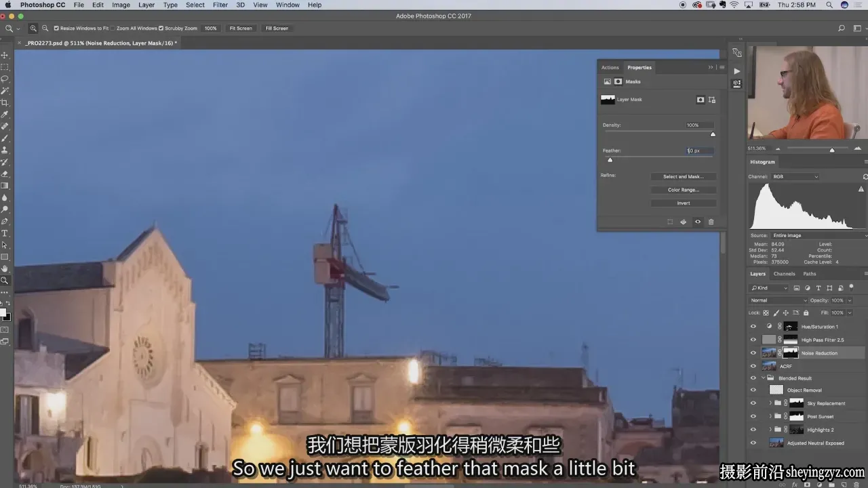The width and height of the screenshot is (868, 488).
Task: Lock transparent pixels in Layers panel
Action: point(766,313)
